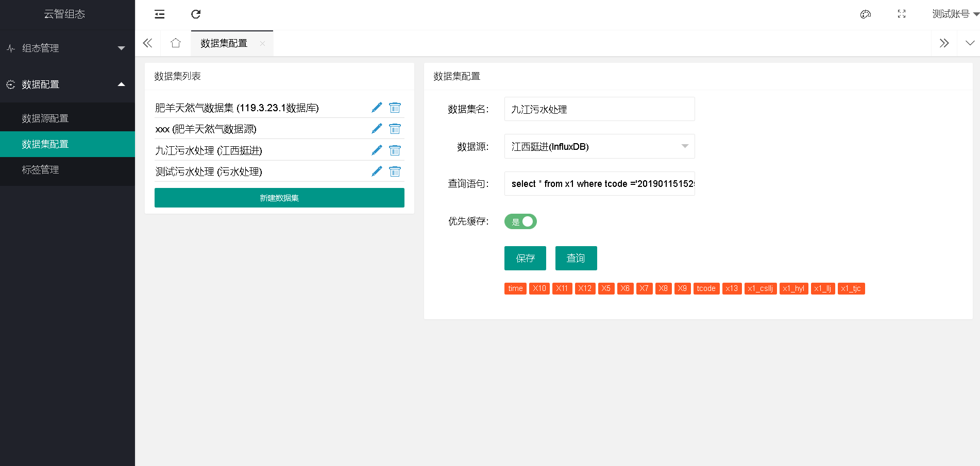Edit the xxx dataset pencil icon
The image size is (980, 466).
pos(377,129)
